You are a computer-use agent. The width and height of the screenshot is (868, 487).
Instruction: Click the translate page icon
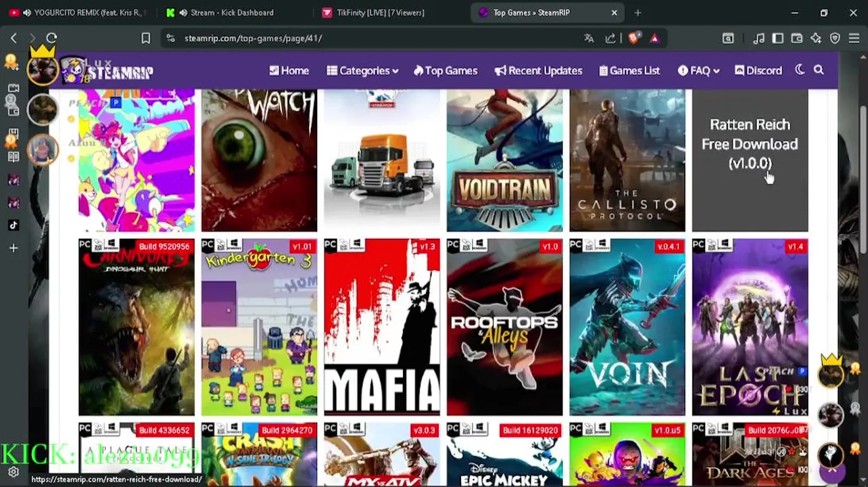589,39
